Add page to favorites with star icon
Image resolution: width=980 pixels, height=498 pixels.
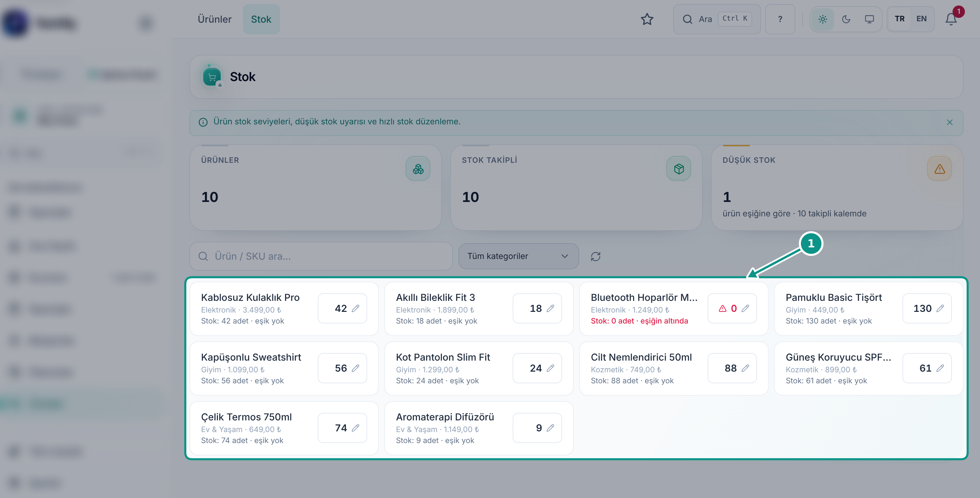point(647,19)
